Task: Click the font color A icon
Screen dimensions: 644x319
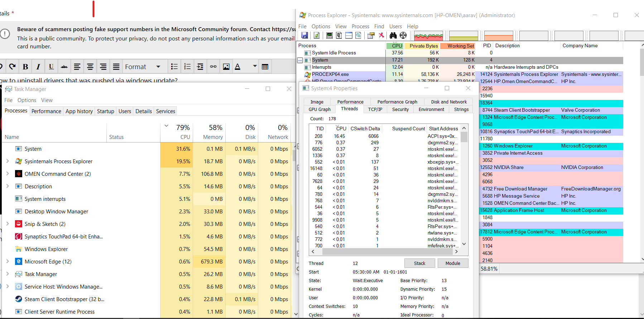Action: pyautogui.click(x=237, y=67)
